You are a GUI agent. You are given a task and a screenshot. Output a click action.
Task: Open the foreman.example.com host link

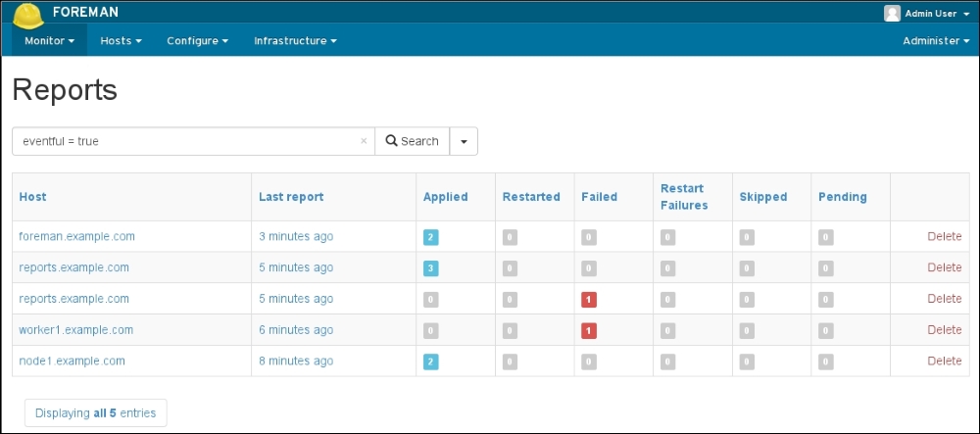coord(76,236)
